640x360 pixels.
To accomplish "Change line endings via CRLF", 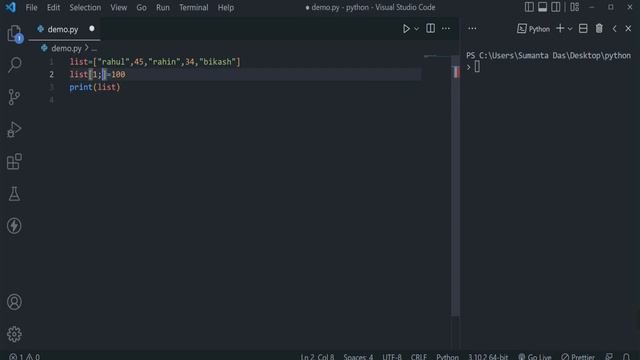I will pos(418,356).
